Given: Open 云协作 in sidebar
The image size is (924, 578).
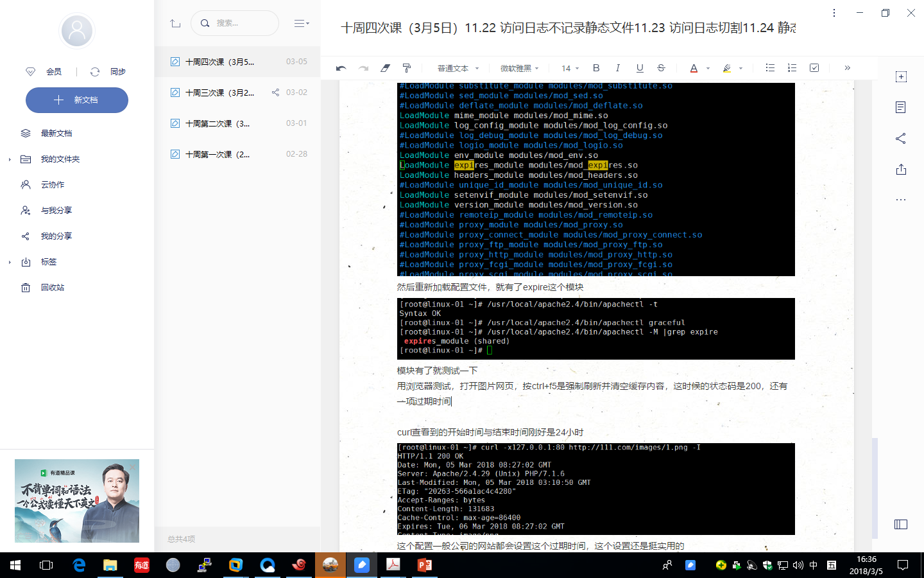Looking at the screenshot, I should [53, 185].
